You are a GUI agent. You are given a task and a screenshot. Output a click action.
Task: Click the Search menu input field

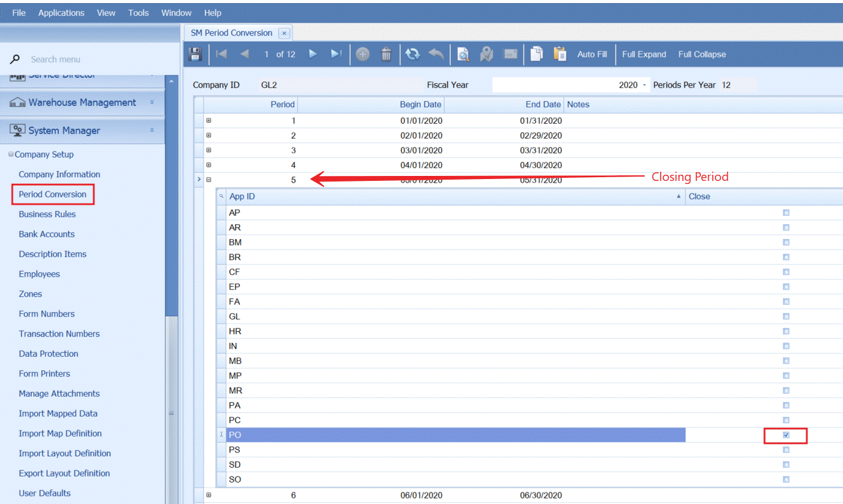(x=92, y=59)
